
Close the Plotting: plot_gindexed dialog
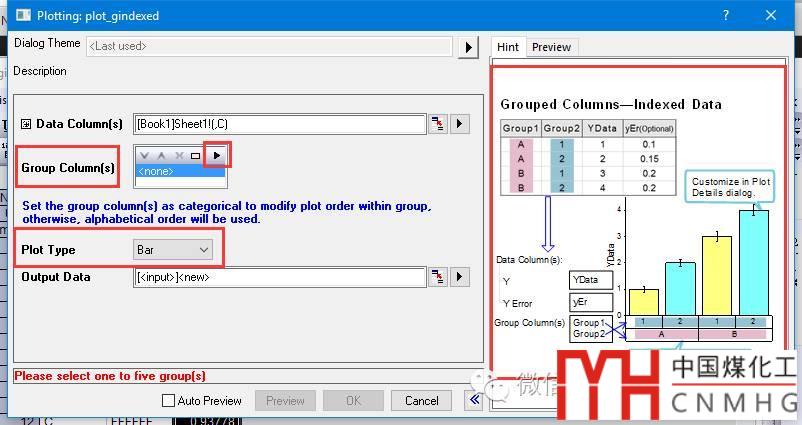[x=771, y=15]
